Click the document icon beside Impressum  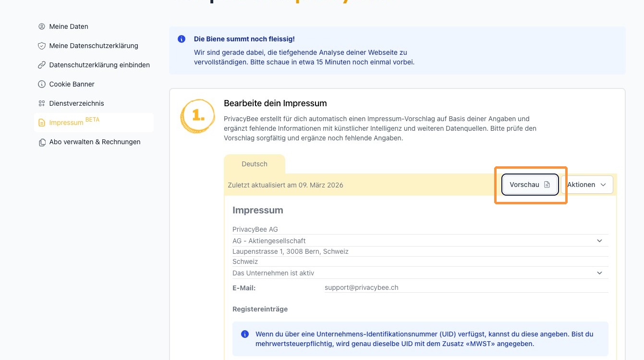pos(42,123)
